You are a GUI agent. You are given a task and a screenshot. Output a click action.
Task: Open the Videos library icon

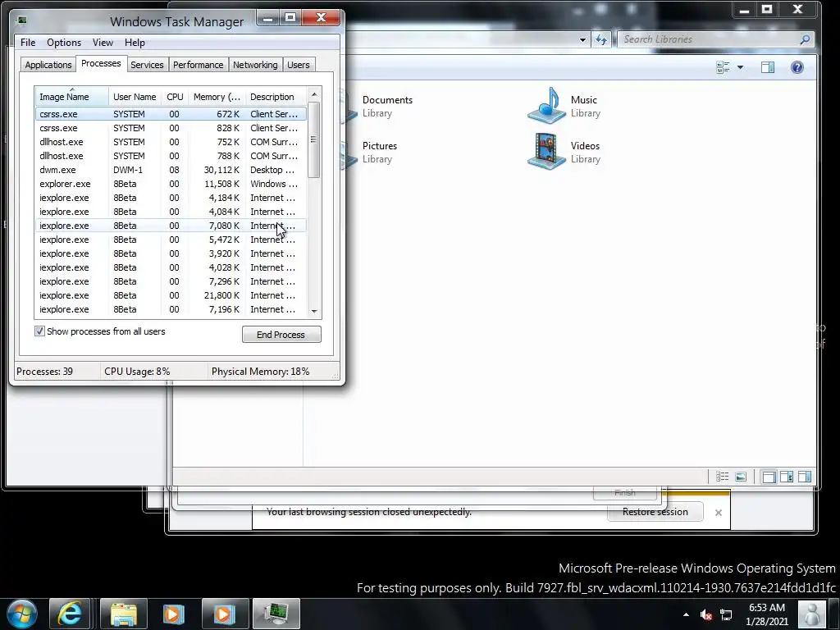[x=546, y=152]
